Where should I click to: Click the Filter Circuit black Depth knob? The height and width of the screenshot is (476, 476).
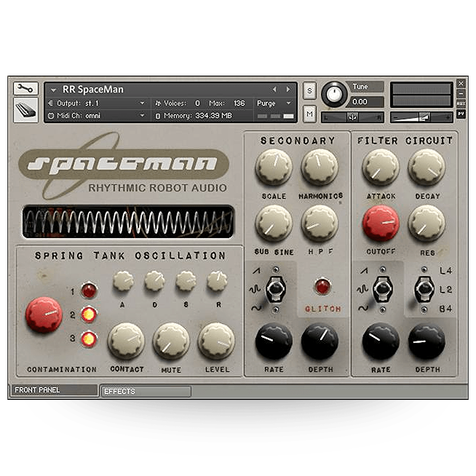tap(426, 341)
